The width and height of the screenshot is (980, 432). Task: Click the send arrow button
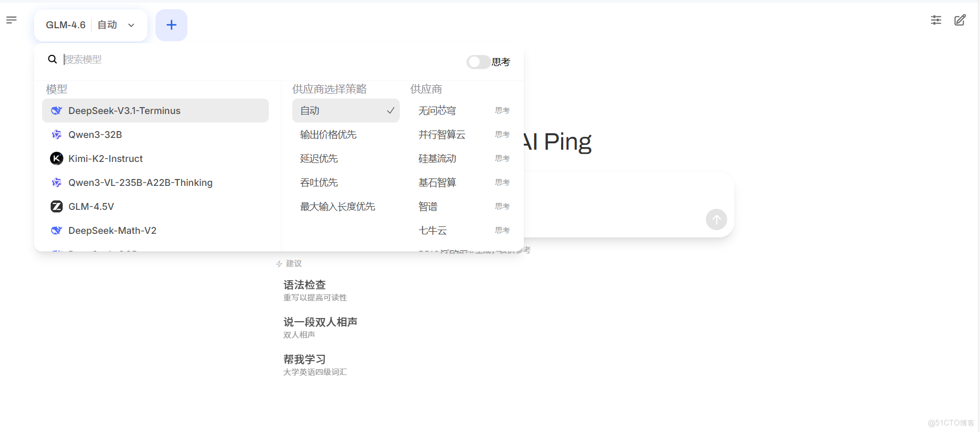coord(717,219)
